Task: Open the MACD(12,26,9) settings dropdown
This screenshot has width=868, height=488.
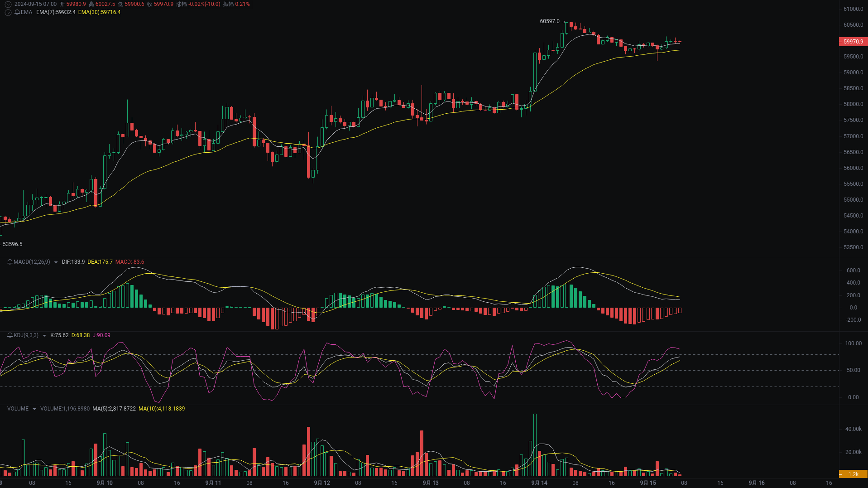Action: click(56, 262)
